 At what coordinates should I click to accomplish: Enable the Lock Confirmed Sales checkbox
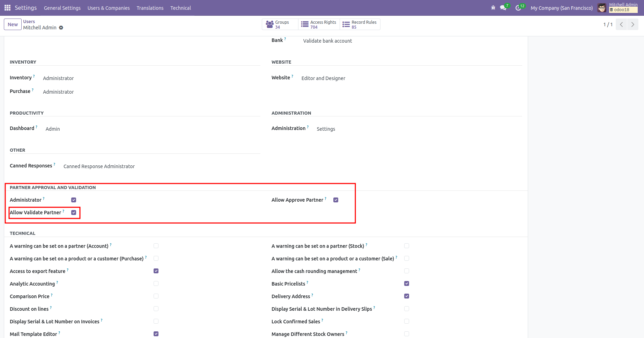407,321
